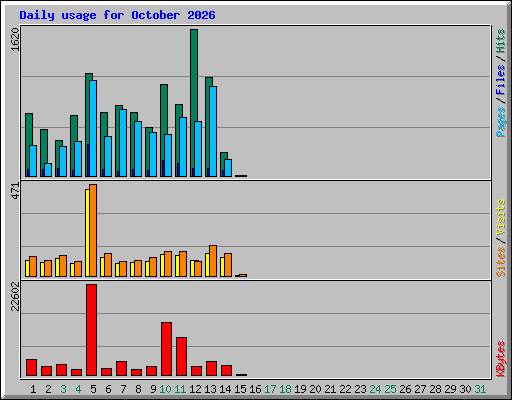Image resolution: width=512 pixels, height=400 pixels.
Task: Select the yellow visits bar for day 5
Action: pyautogui.click(x=87, y=233)
